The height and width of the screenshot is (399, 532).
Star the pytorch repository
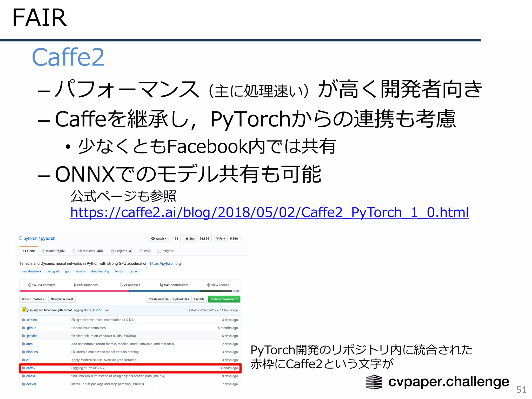point(190,238)
